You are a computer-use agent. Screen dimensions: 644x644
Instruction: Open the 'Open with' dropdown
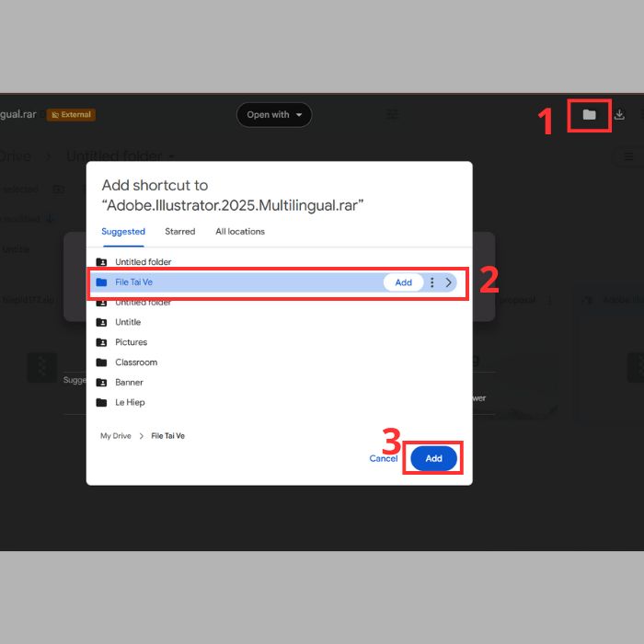(x=274, y=115)
